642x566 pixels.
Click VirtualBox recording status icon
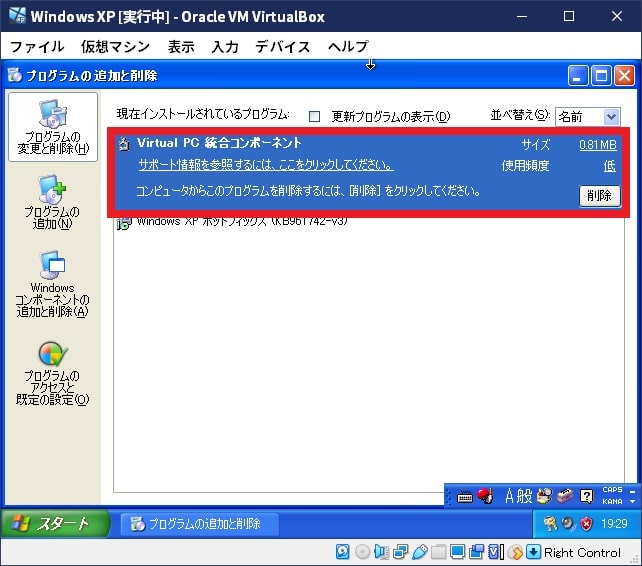(x=477, y=552)
